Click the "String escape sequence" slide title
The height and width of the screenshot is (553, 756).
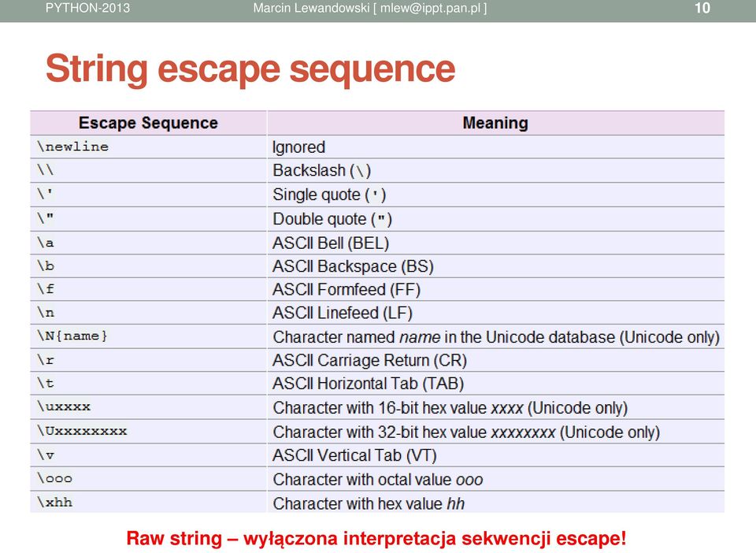(x=250, y=69)
